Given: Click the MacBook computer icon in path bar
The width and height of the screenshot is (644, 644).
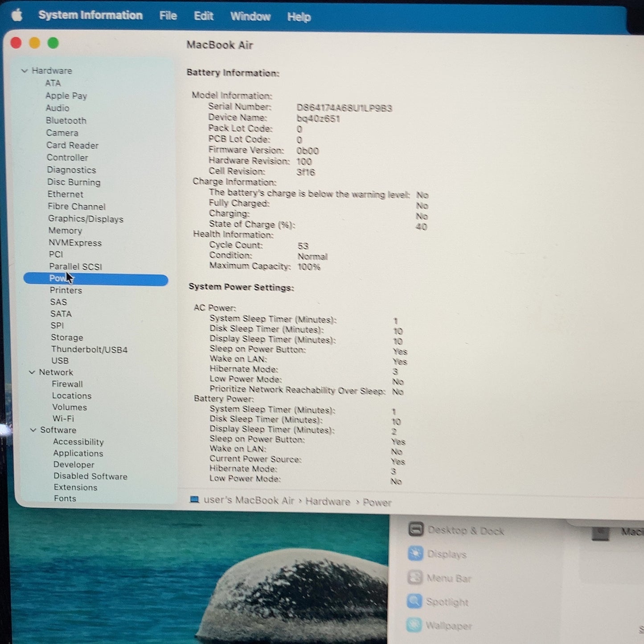Looking at the screenshot, I should pos(194,500).
